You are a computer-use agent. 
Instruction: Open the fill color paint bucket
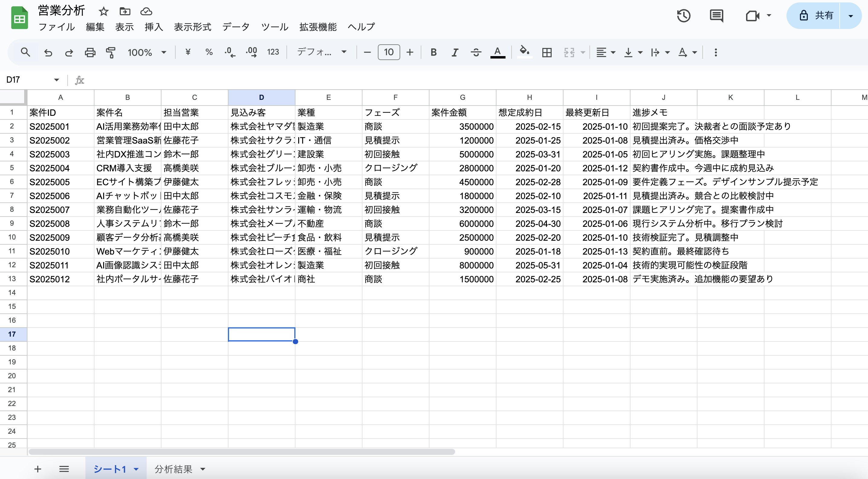524,52
